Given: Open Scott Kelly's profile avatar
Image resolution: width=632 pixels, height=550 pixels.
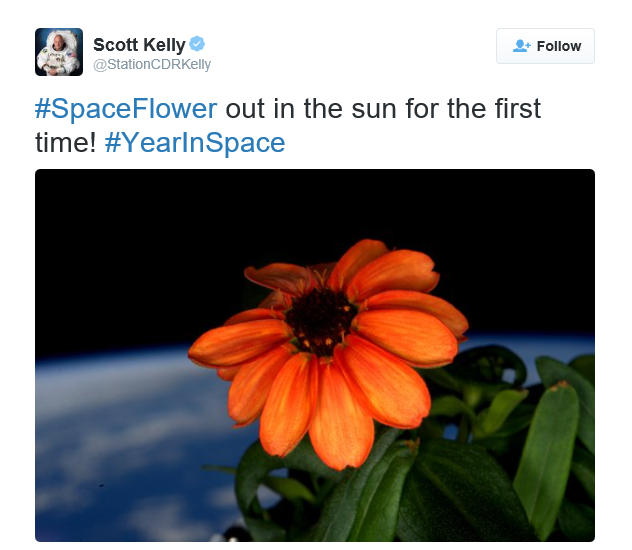Looking at the screenshot, I should click(59, 52).
